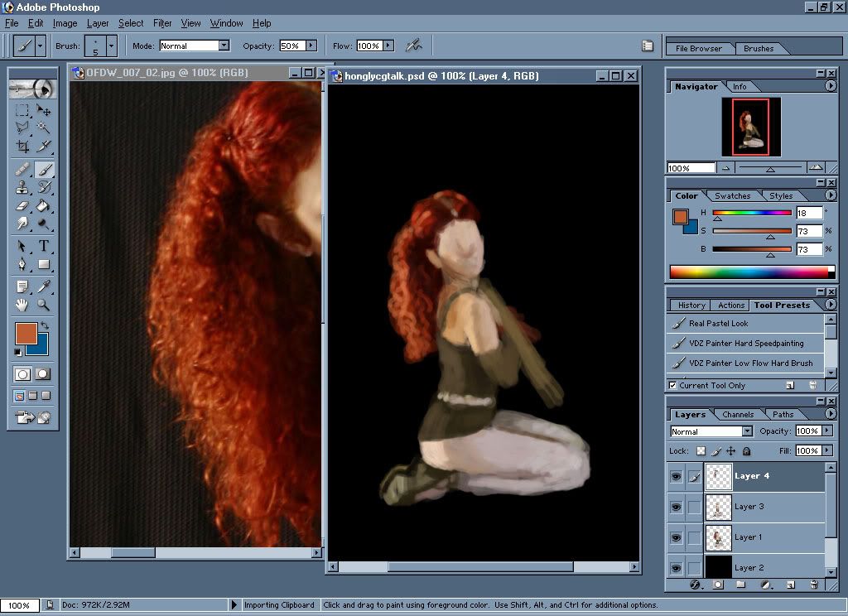The height and width of the screenshot is (616, 848).
Task: Switch to the Channels tab
Action: point(738,414)
